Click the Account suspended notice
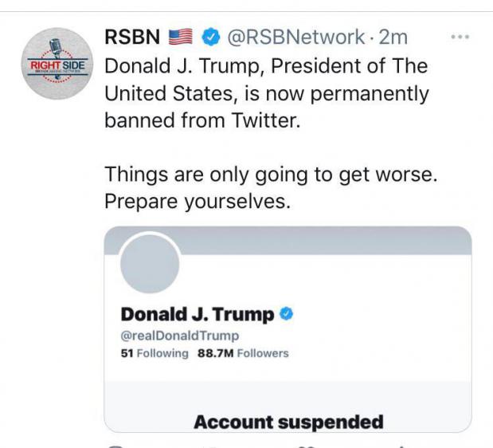This screenshot has width=493, height=448. (x=288, y=421)
